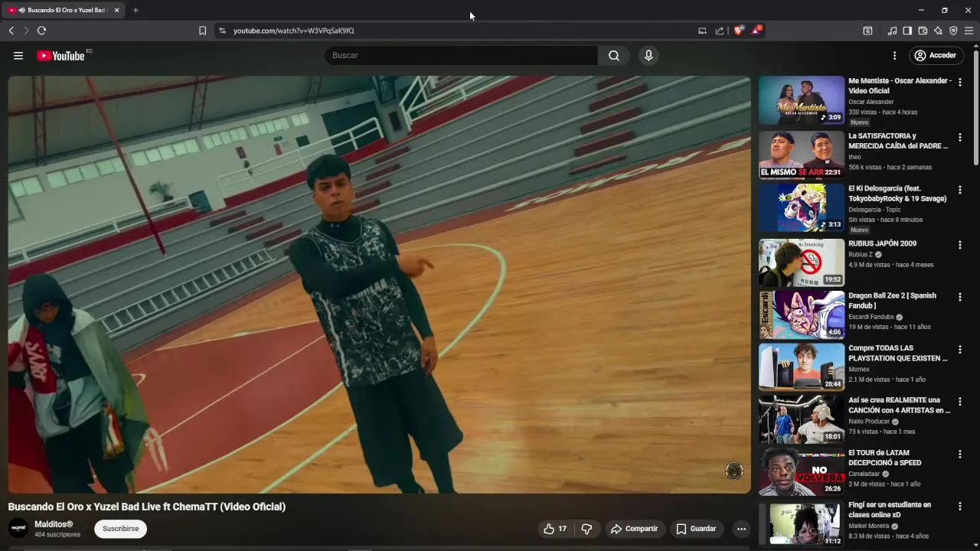Mute the tab via its speaker icon
The width and height of the screenshot is (980, 551).
click(21, 10)
